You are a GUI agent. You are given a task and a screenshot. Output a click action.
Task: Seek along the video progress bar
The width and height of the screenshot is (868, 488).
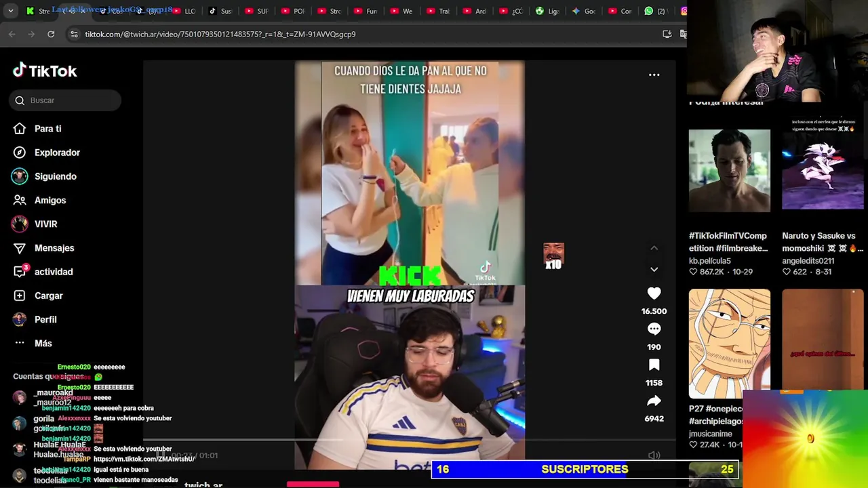point(409,441)
